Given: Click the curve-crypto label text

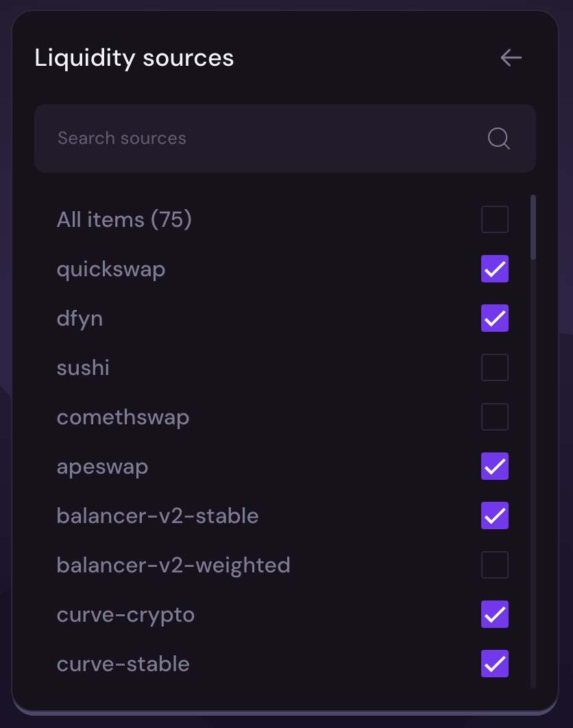Looking at the screenshot, I should click(x=125, y=615).
